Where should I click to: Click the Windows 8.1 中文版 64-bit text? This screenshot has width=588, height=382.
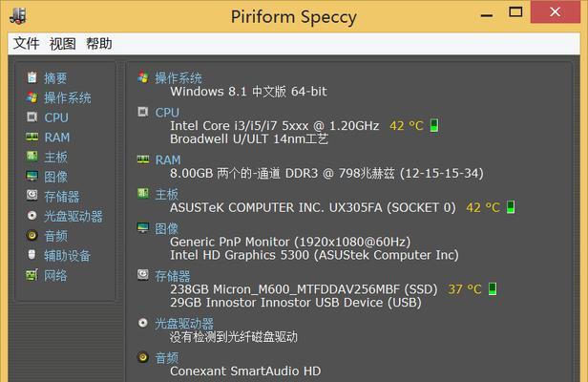(248, 92)
